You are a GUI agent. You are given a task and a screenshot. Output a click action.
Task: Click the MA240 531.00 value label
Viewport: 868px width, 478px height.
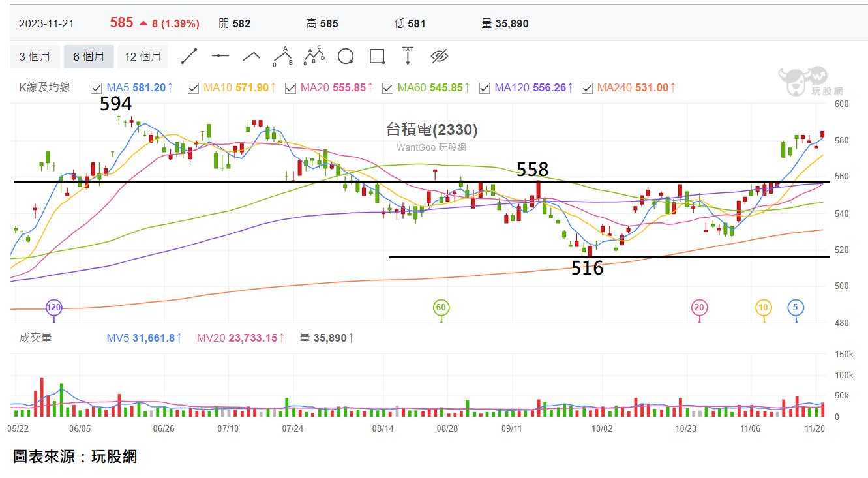637,87
